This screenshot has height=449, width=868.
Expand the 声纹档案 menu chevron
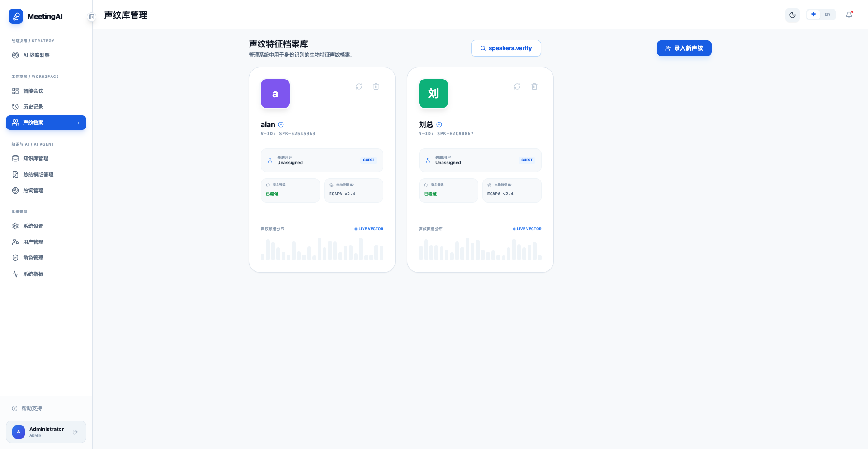point(79,123)
